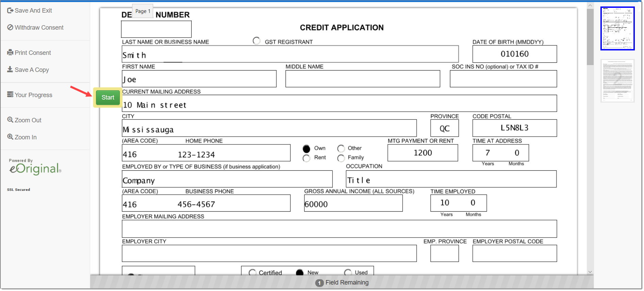Viewport: 644px width, 291px height.
Task: Click the Field Remaining status bar
Action: coord(342,282)
